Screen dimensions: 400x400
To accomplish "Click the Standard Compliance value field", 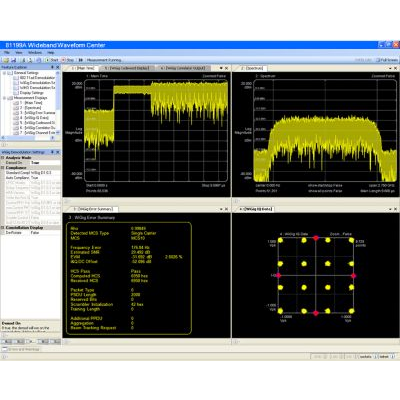I will 45,173.
